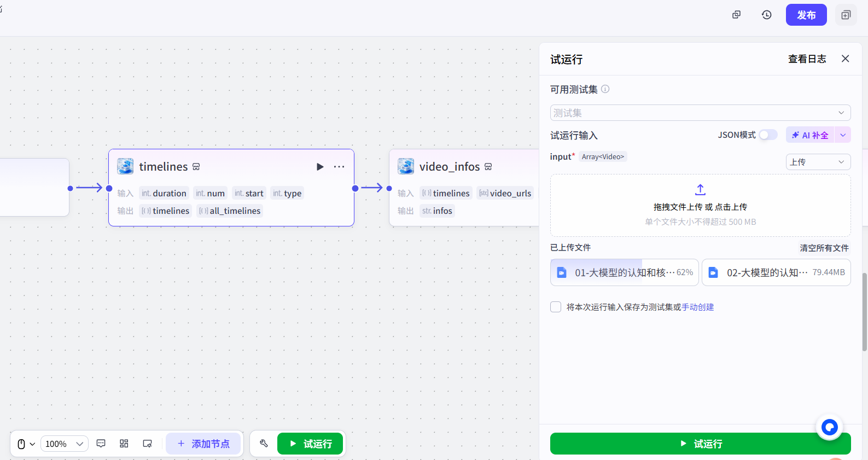Open the 上传 input type dropdown

click(x=818, y=162)
